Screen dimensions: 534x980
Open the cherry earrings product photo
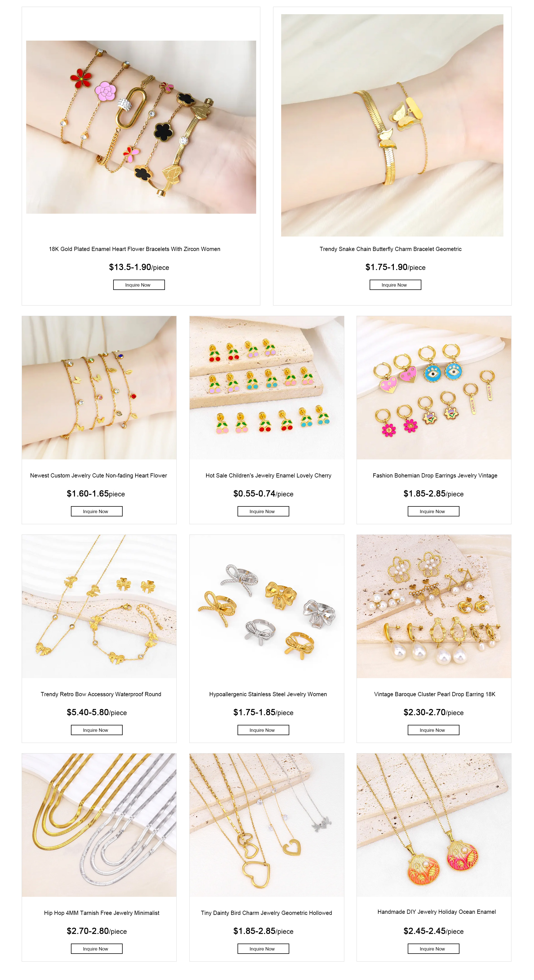(267, 387)
